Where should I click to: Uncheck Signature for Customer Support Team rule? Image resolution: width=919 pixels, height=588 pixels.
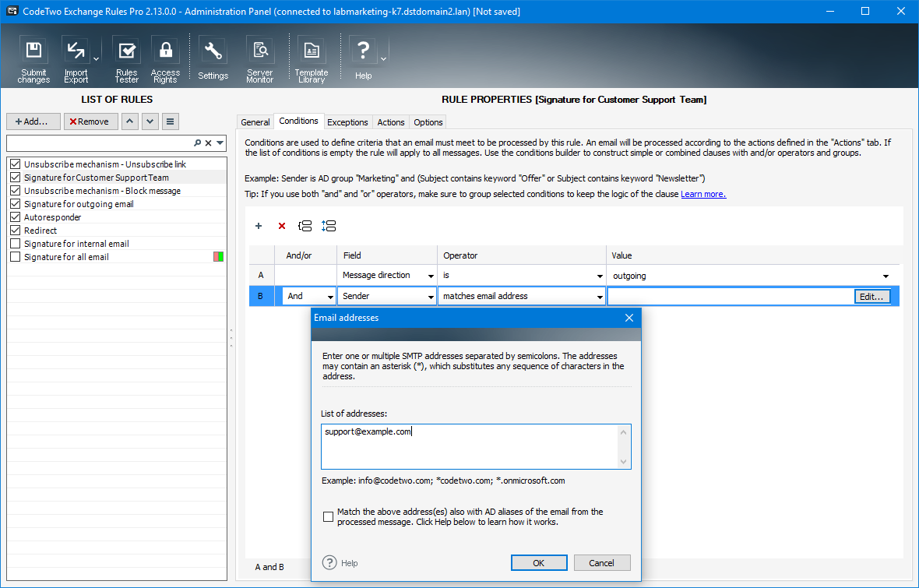[x=16, y=177]
